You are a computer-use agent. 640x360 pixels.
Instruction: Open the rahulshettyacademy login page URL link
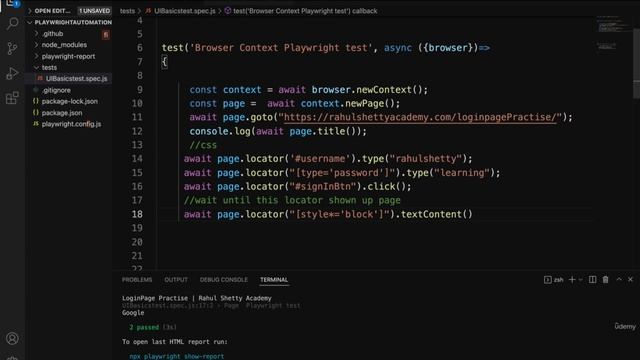[420, 117]
